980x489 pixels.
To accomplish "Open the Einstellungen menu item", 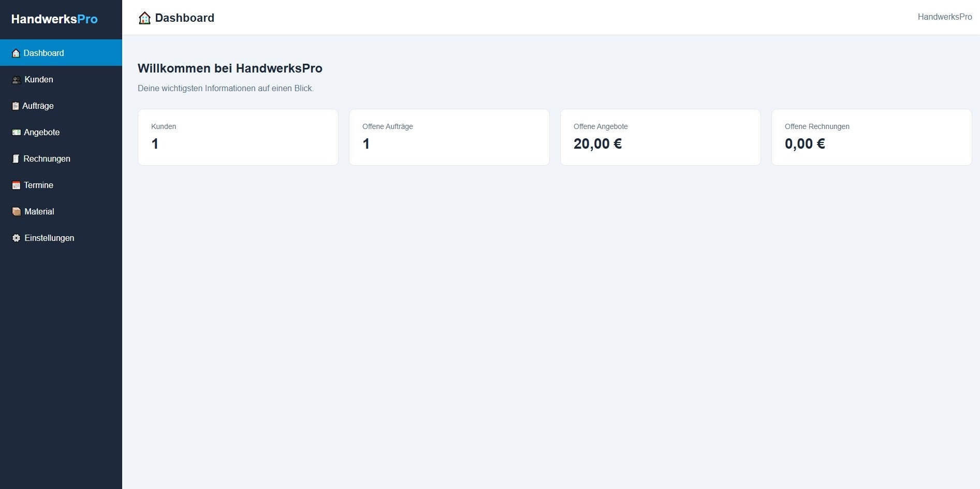I will (61, 238).
